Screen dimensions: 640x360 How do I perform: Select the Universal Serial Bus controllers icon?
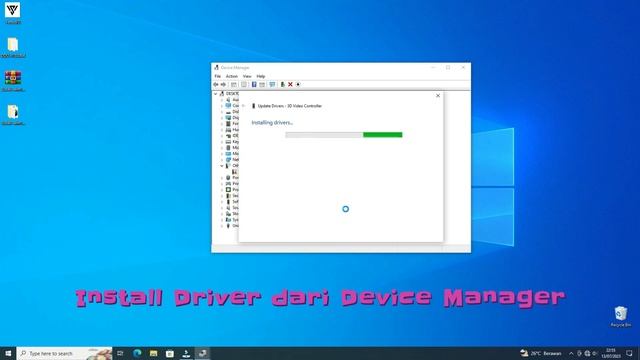229,226
